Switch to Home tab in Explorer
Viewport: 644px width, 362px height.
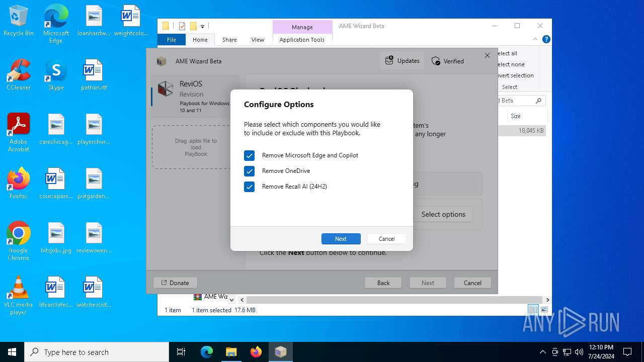click(200, 40)
